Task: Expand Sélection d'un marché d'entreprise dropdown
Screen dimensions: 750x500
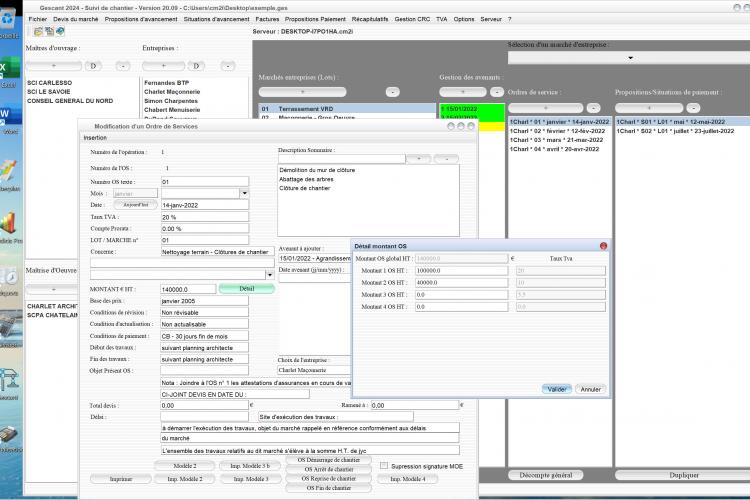Action: click(630, 58)
